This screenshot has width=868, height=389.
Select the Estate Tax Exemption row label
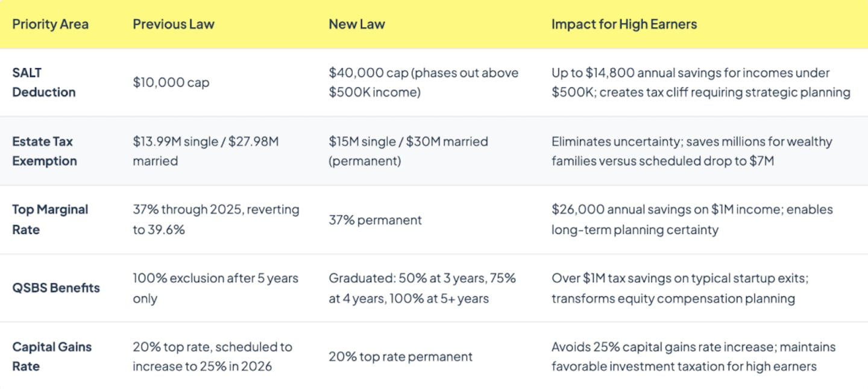(x=45, y=151)
